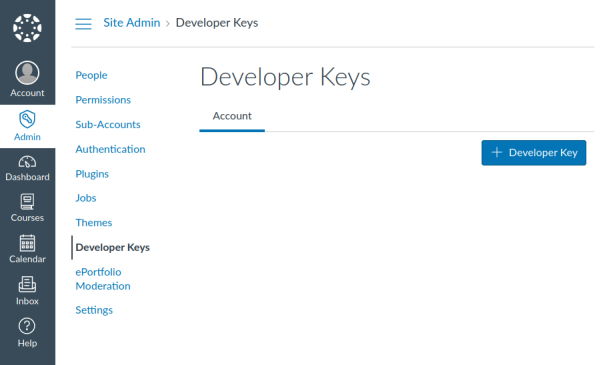The image size is (607, 365).
Task: Open the Plugins page
Action: point(92,174)
